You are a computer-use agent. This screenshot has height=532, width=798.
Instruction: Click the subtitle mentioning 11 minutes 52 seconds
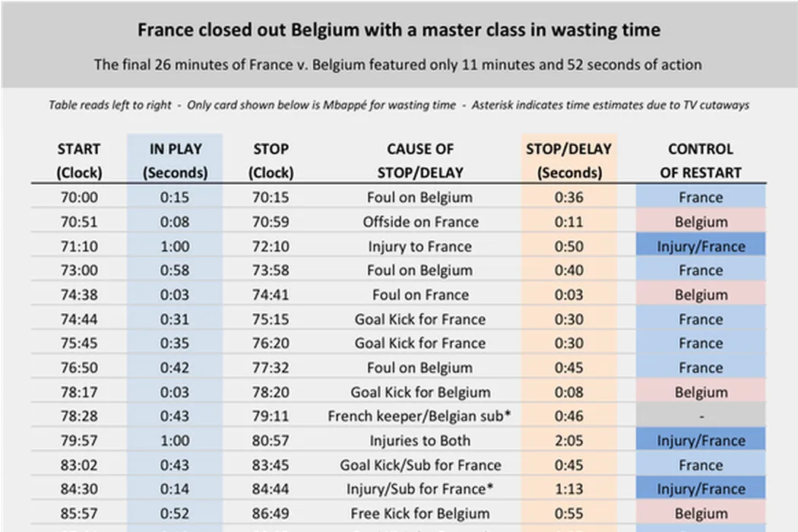398,65
